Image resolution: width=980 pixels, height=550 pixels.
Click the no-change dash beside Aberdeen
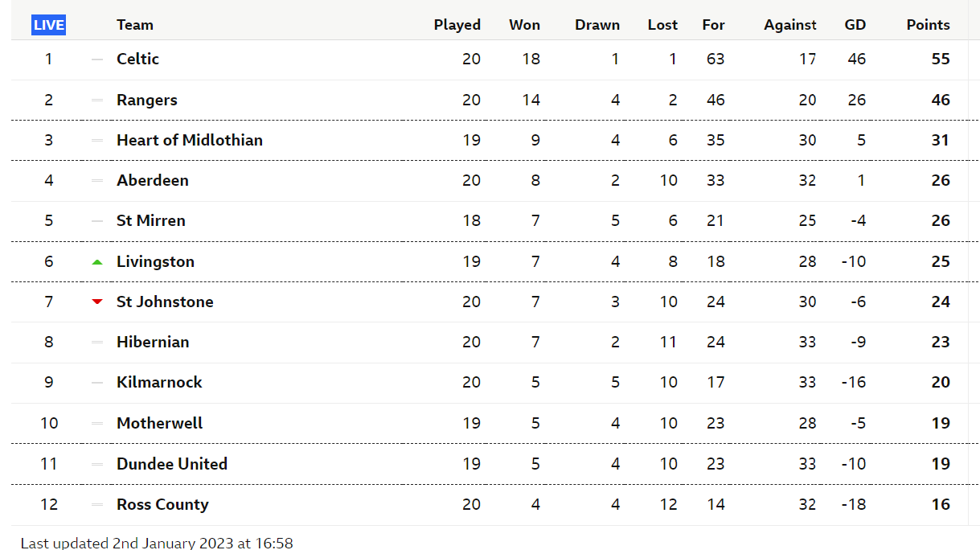point(97,180)
